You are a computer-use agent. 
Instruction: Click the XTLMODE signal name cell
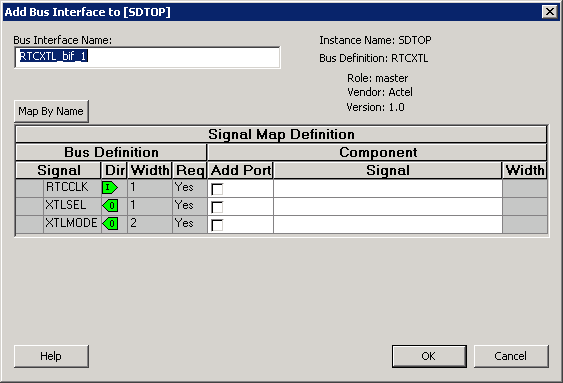[x=72, y=224]
